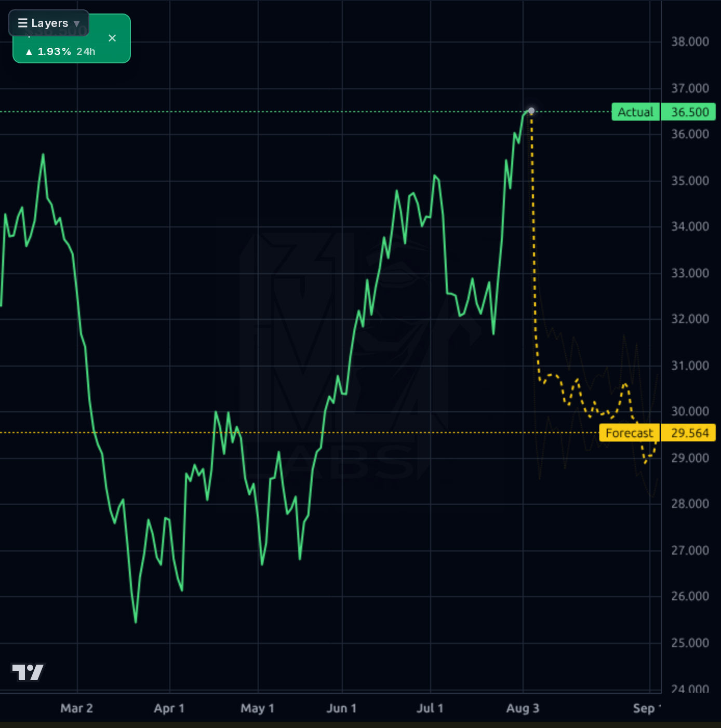
Task: Close the green price change card
Action: (112, 38)
